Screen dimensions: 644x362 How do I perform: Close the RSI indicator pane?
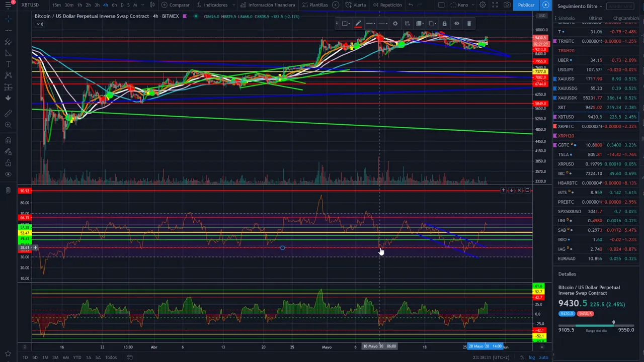coord(519,190)
